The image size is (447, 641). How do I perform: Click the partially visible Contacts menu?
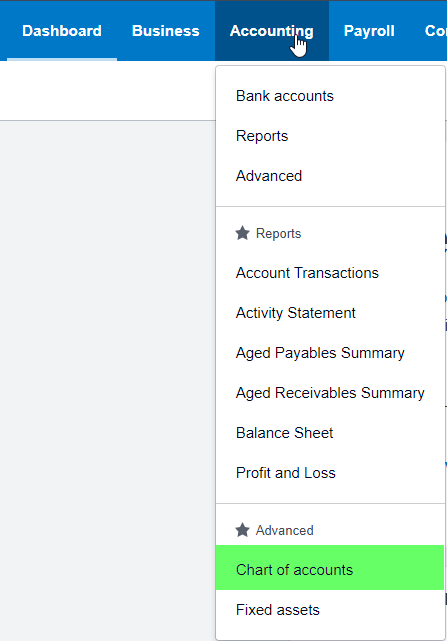(436, 31)
